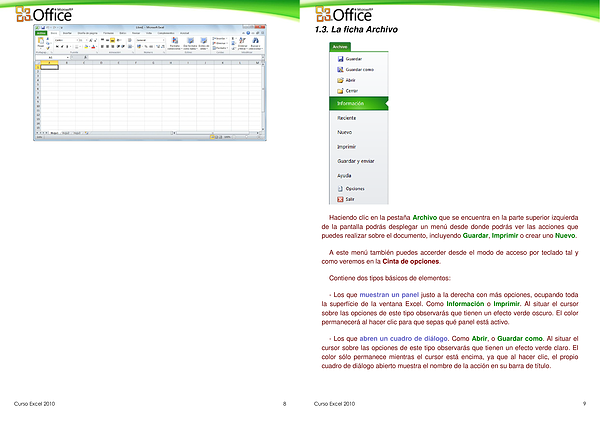Screen dimensions: 600x424
Task: Open Formato condicional in the Estilos group
Action: coord(174,43)
